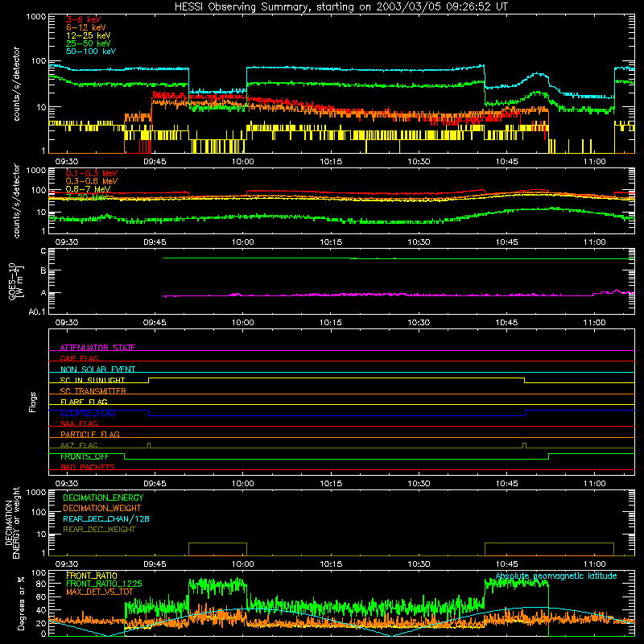This screenshot has height=644, width=644.
Task: Click the 25-50 keV legend label
Action: point(89,43)
